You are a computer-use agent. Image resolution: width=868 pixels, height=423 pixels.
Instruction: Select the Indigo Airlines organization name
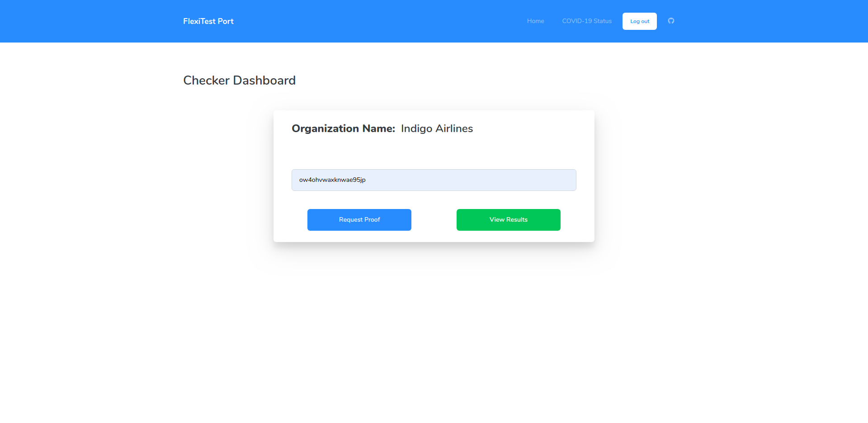437,128
